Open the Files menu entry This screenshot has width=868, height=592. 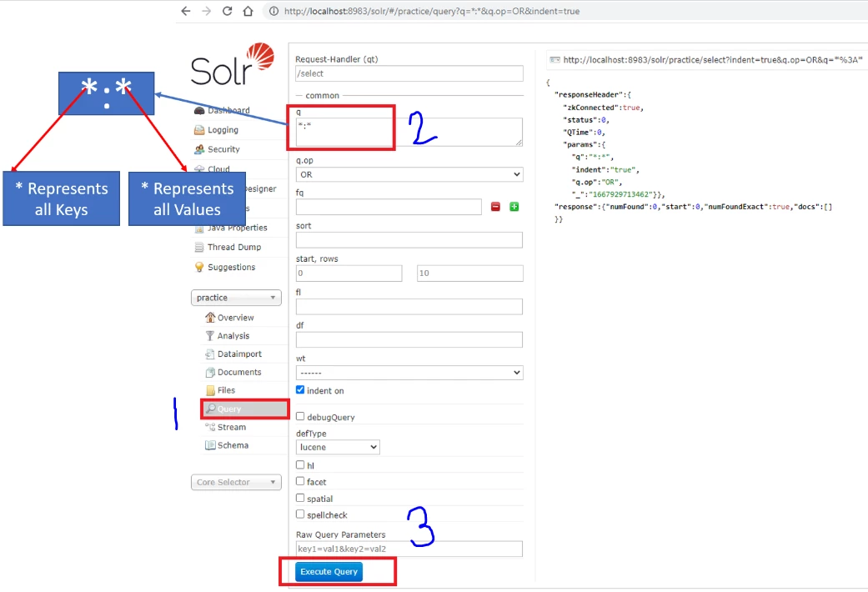click(x=226, y=390)
